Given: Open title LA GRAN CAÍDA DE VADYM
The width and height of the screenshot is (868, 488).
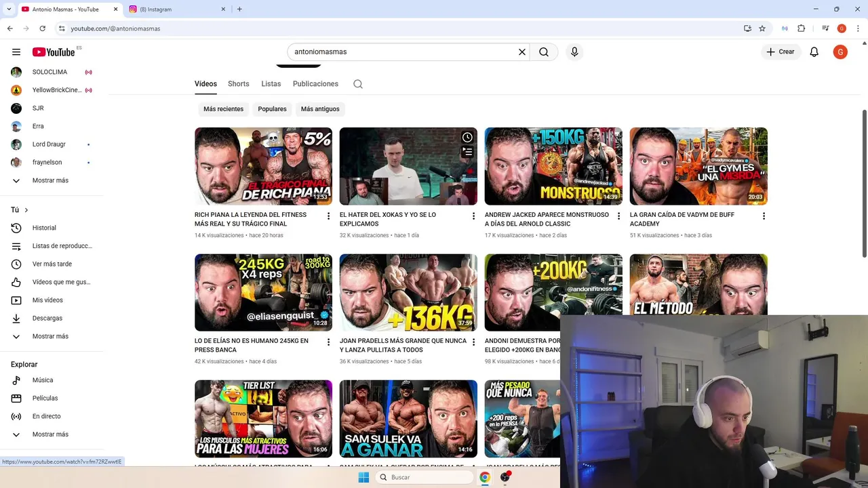Looking at the screenshot, I should (682, 219).
